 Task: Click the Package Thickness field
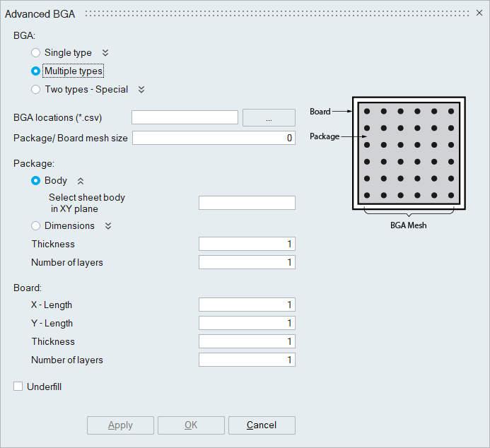(x=247, y=244)
